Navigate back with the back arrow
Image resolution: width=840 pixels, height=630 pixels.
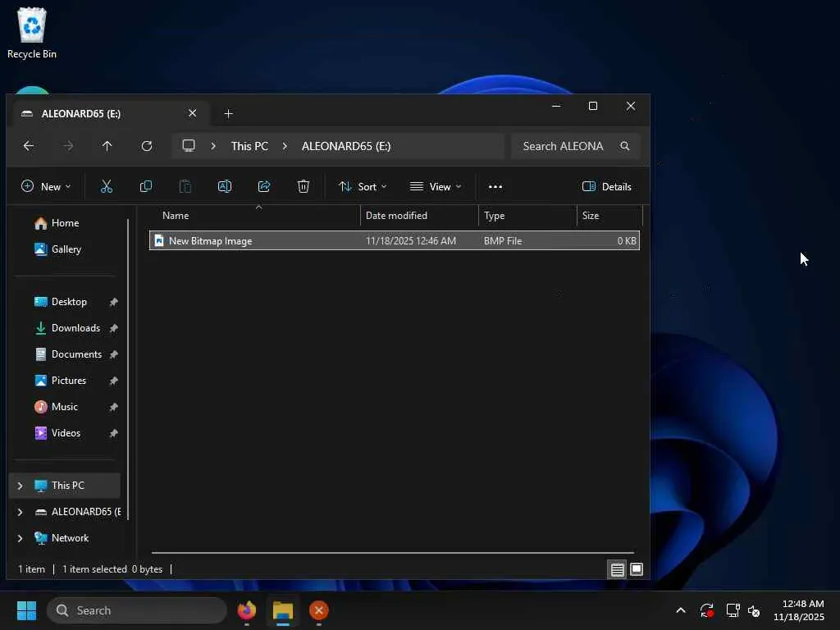pos(29,146)
